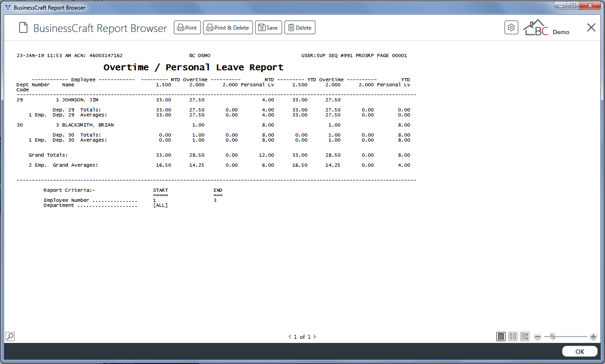Switch to single page view
The width and height of the screenshot is (605, 364).
click(501, 337)
